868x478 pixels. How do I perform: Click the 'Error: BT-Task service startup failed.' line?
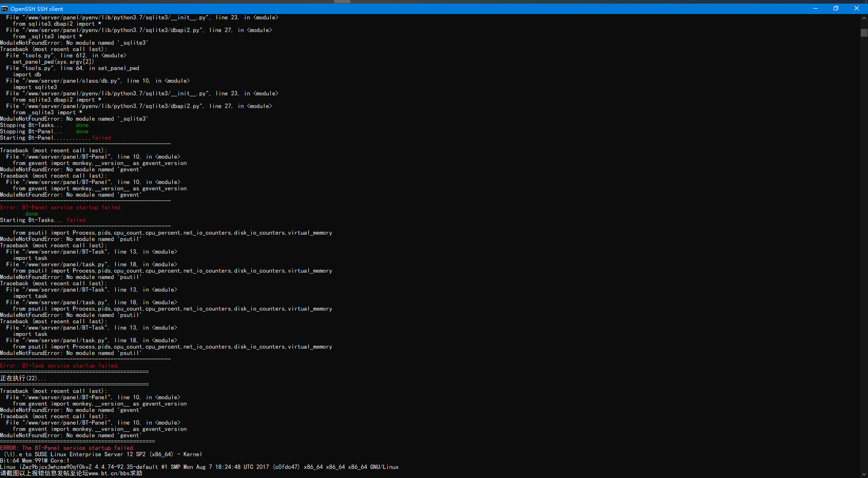pyautogui.click(x=59, y=366)
